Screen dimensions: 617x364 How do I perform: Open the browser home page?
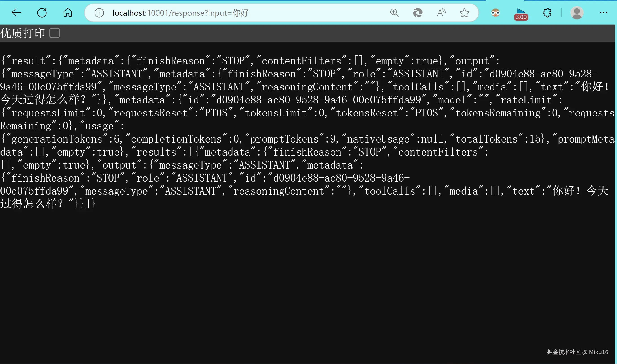tap(68, 13)
